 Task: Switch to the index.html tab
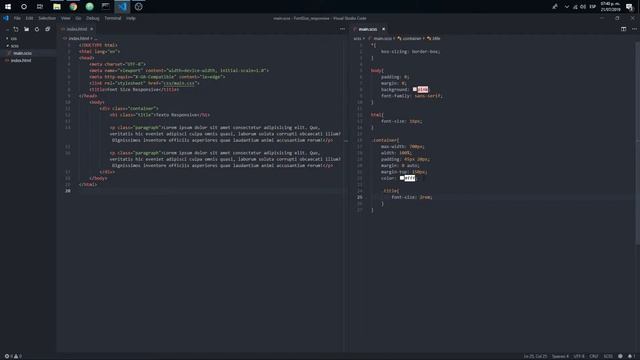tap(77, 29)
